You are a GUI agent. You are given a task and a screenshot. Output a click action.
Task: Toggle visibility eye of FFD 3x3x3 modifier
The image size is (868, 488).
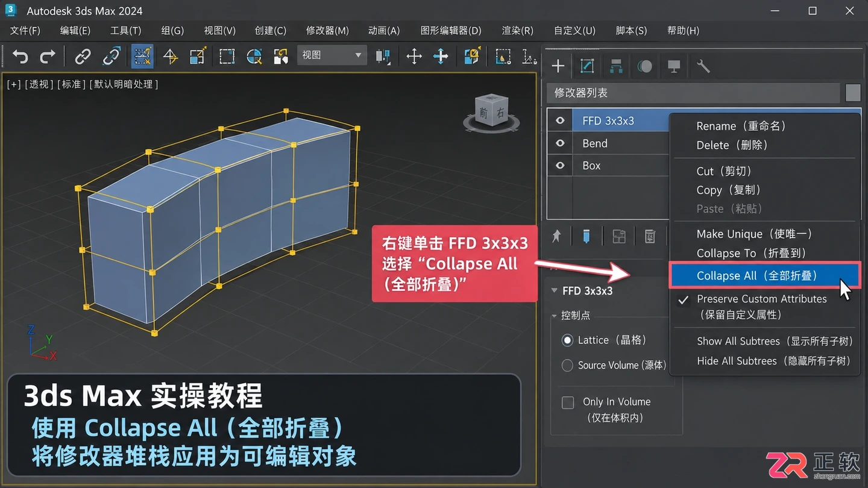(560, 120)
